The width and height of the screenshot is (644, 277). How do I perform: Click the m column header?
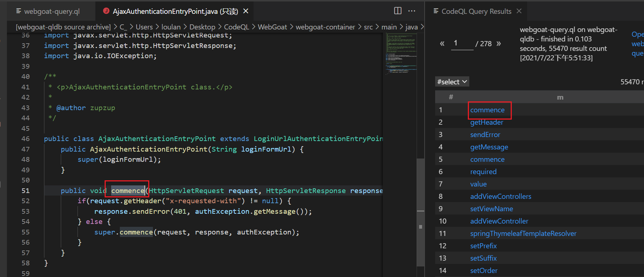click(560, 97)
